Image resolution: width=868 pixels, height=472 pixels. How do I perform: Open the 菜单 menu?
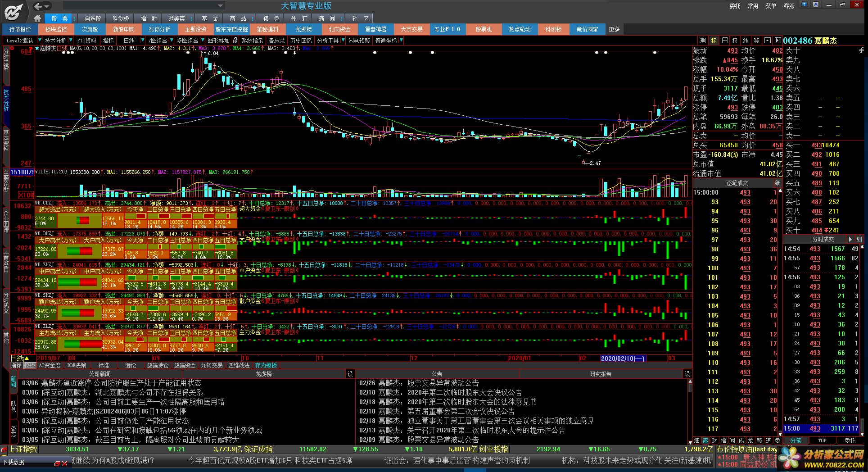[x=771, y=6]
